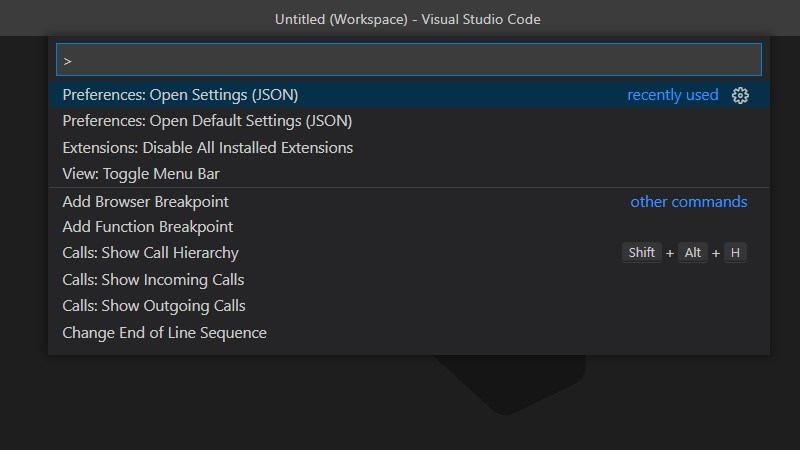
Task: Click the Alt keybinding badge
Action: (x=692, y=253)
